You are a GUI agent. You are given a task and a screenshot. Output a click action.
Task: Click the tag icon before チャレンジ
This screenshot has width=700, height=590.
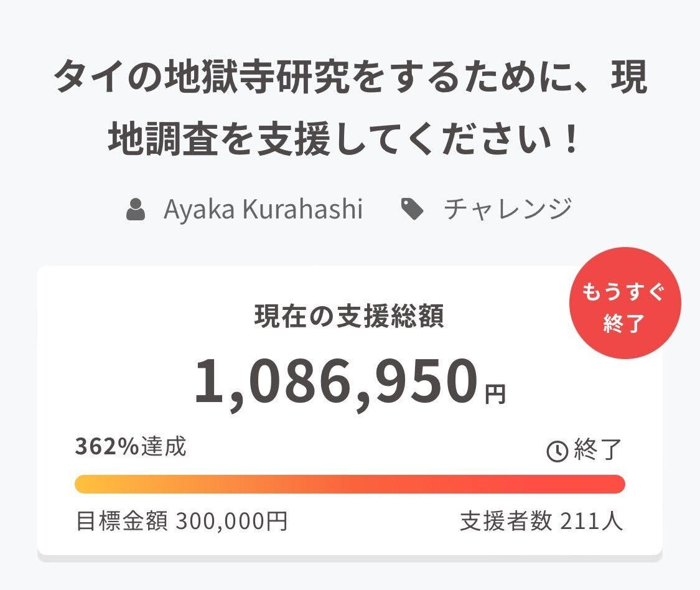[x=413, y=210]
